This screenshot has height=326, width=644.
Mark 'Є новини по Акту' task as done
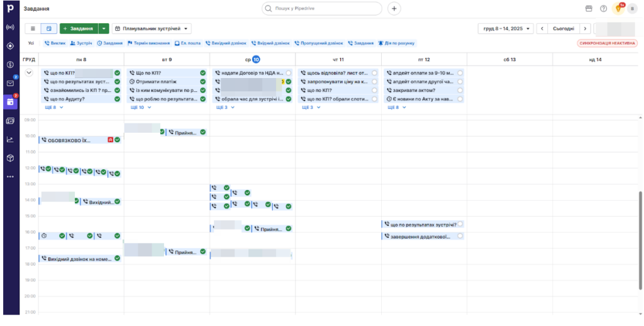pyautogui.click(x=460, y=99)
